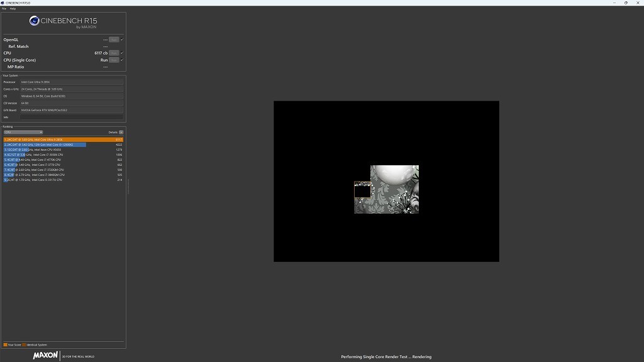644x362 pixels.
Task: Click the panel splitter handle beside Ranking
Action: point(128,186)
